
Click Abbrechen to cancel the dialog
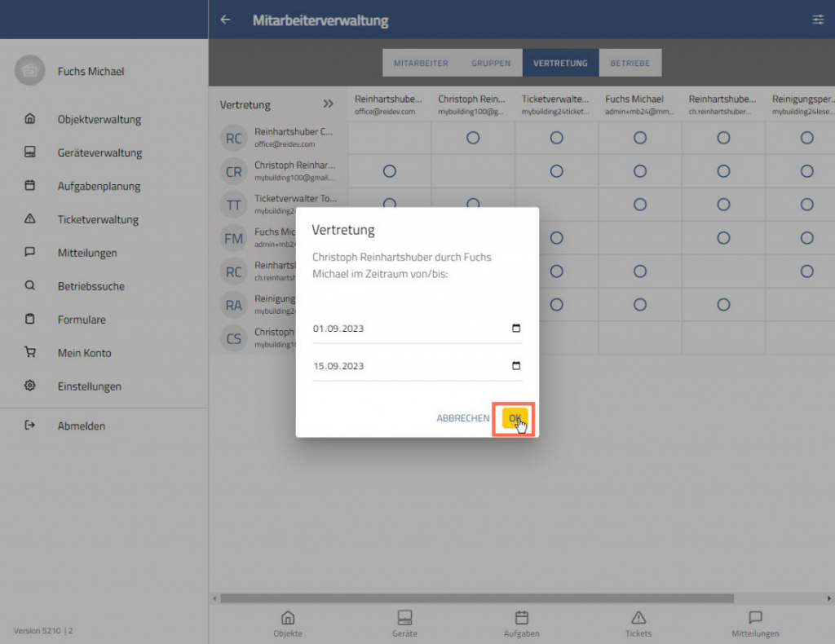[462, 418]
